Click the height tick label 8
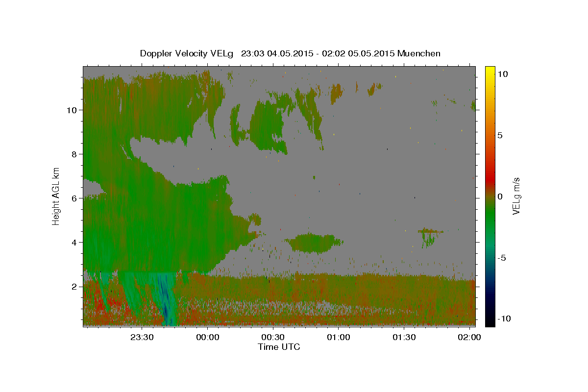The image size is (588, 392). click(x=73, y=154)
